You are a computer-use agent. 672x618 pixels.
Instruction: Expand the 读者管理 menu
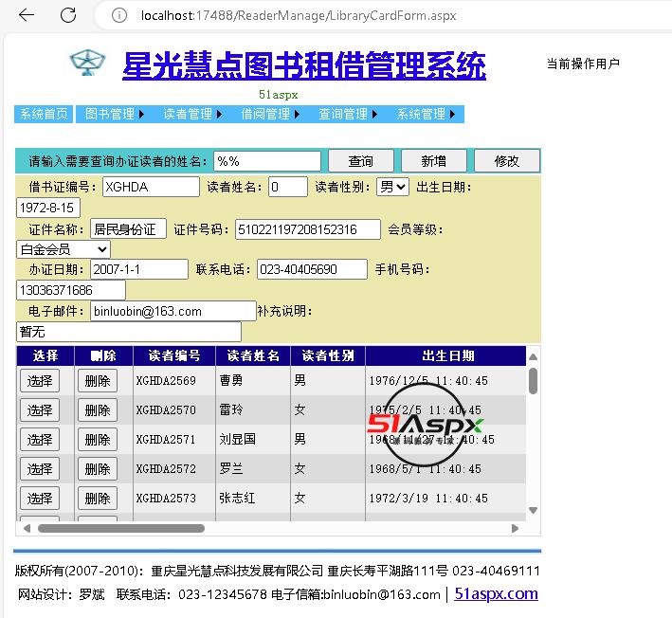coord(191,114)
